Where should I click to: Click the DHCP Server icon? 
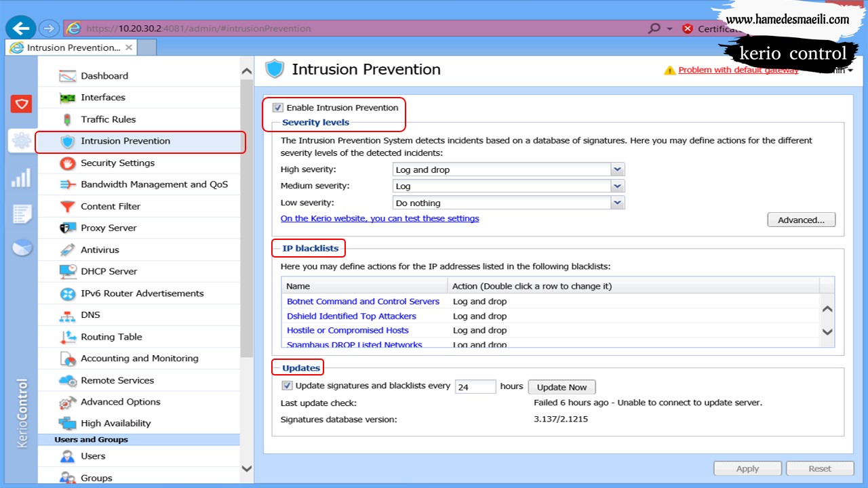pos(67,271)
